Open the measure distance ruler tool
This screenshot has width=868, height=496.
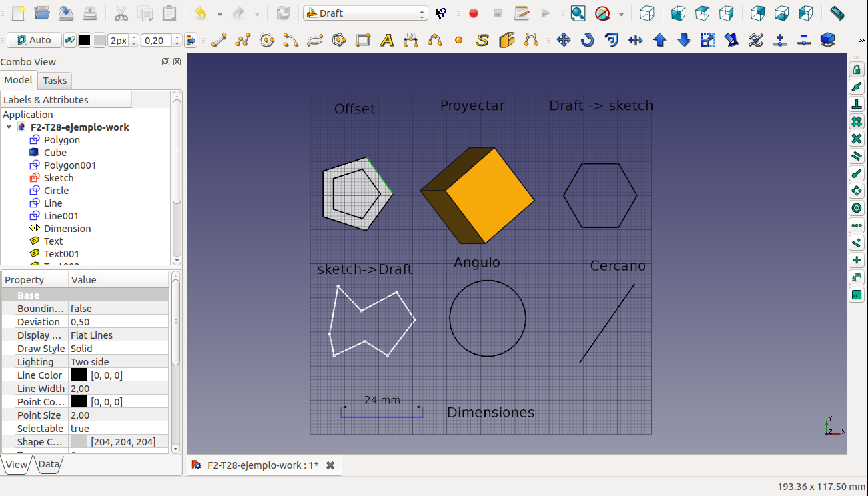[837, 13]
